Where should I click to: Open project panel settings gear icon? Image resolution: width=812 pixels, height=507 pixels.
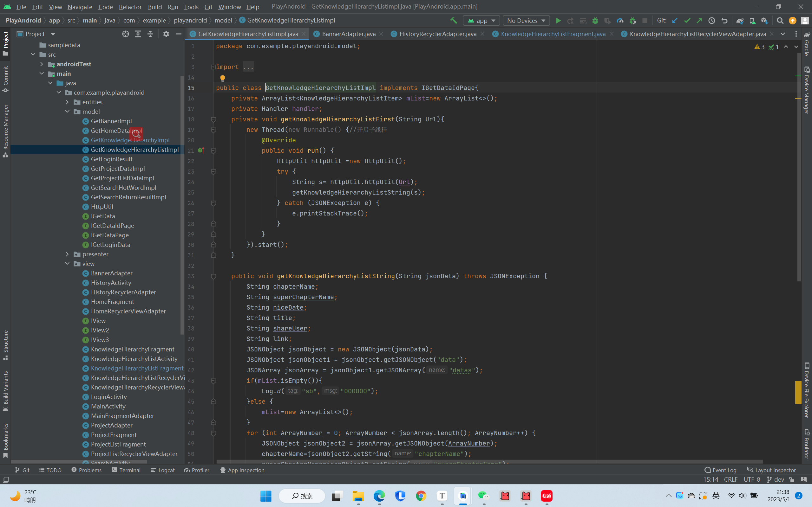(166, 34)
